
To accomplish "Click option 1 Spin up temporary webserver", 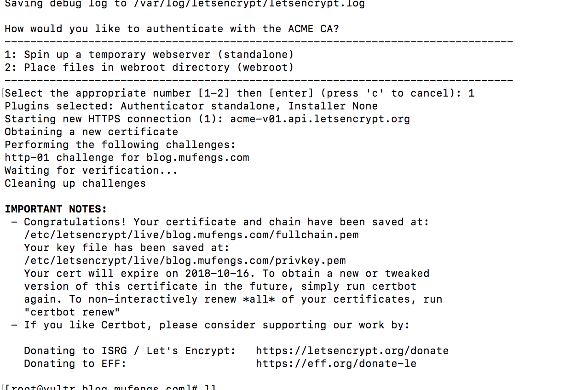I will tap(149, 55).
